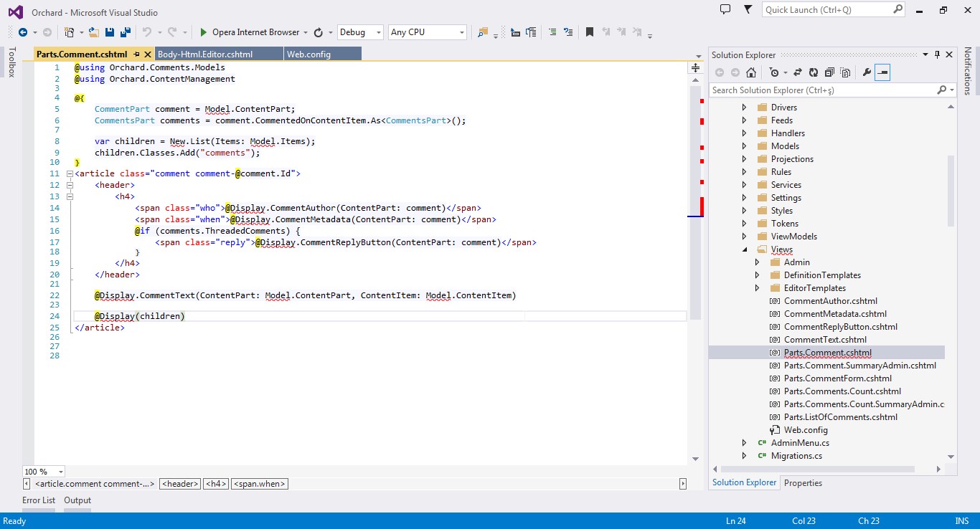Screen dimensions: 980x529
Task: Open the Error List panel
Action: 39,500
